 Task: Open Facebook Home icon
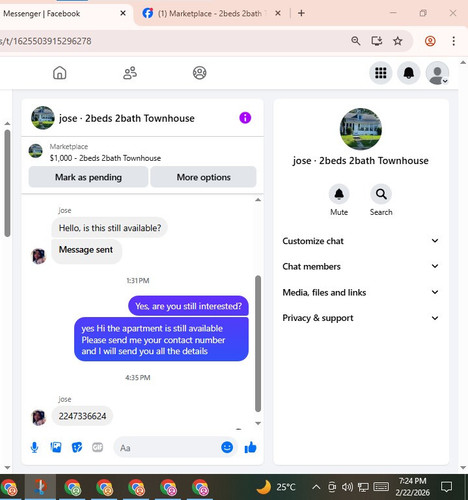coord(60,73)
